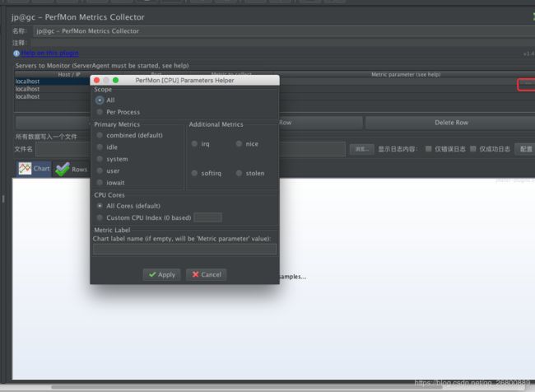Click the 名称 name field of the collector
The image size is (535, 392).
pyautogui.click(x=284, y=31)
